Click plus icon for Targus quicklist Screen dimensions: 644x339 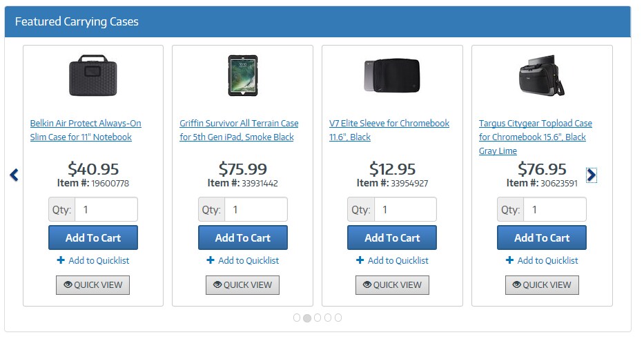pos(509,260)
